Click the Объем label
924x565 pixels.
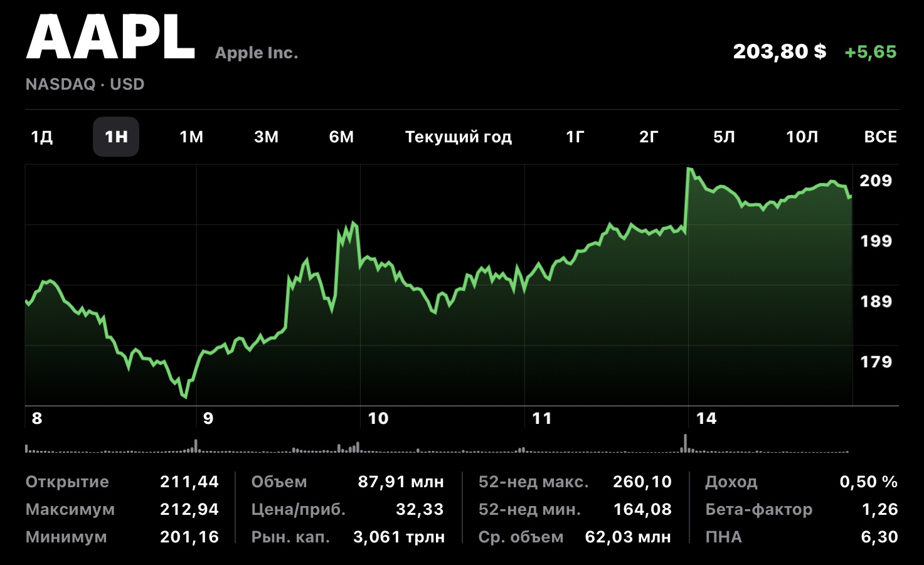[279, 482]
